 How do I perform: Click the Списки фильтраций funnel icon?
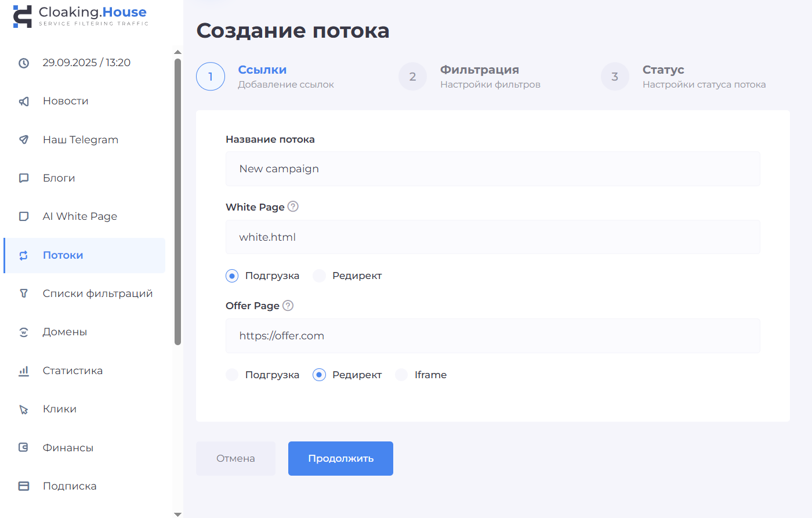(x=24, y=294)
